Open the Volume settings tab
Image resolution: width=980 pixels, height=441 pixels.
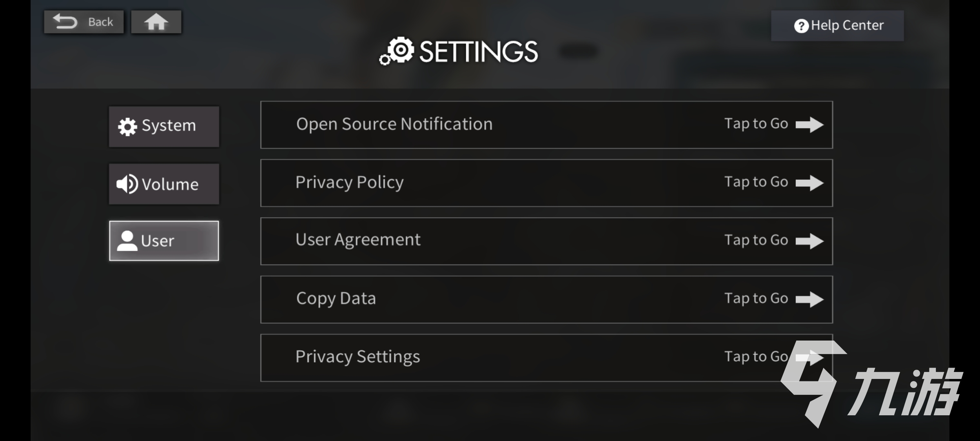[x=164, y=184]
